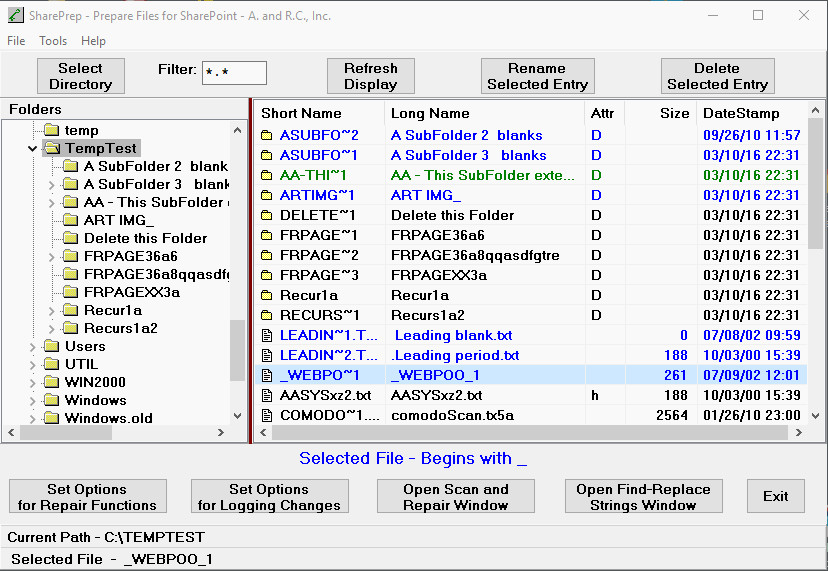Click folder icon beside UTIL in tree
The width and height of the screenshot is (828, 571).
[52, 364]
